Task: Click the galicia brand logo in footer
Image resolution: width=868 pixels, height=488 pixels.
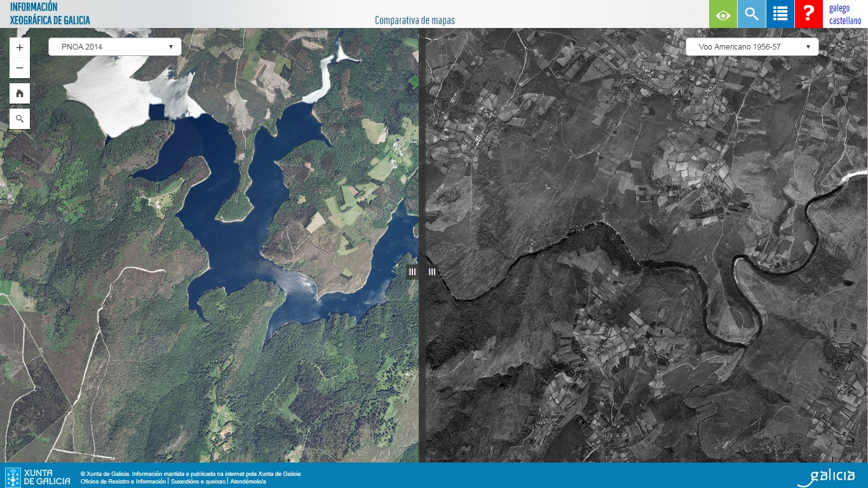Action: pyautogui.click(x=826, y=477)
